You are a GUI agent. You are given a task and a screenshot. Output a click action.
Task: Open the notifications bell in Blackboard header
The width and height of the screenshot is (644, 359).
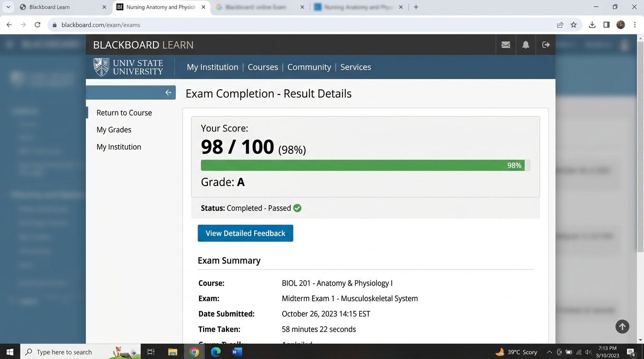coord(526,45)
